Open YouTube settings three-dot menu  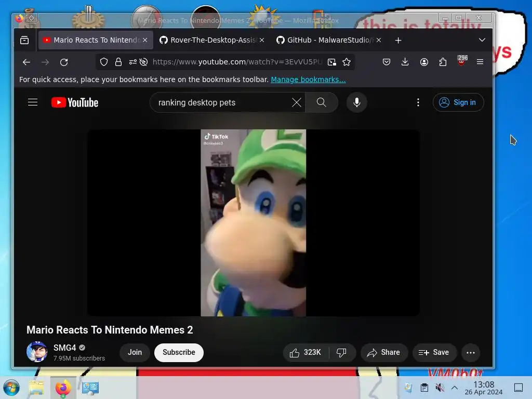tap(418, 102)
